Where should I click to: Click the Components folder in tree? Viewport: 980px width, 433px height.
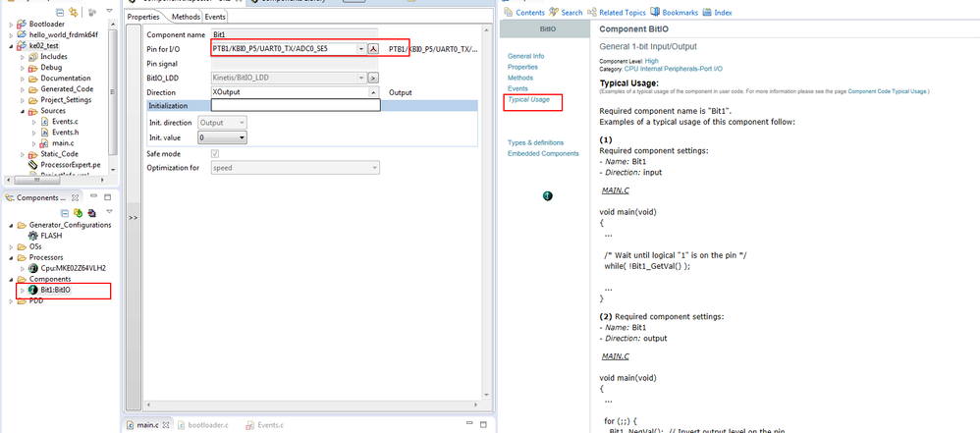coord(50,279)
